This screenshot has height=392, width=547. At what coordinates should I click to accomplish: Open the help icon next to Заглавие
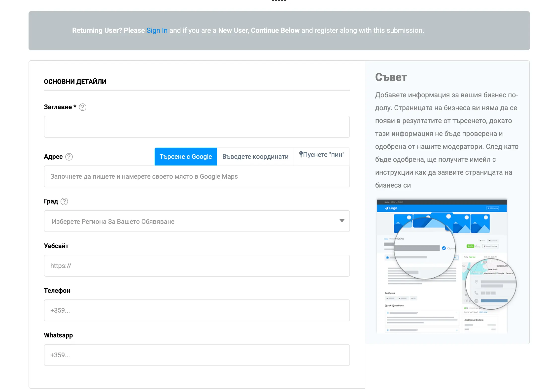(x=83, y=107)
